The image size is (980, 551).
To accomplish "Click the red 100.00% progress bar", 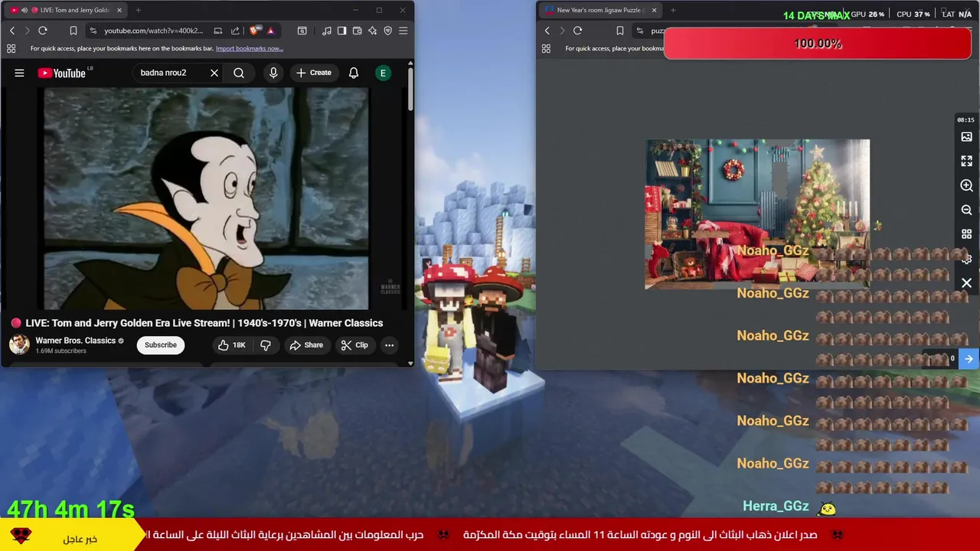I will tap(818, 44).
